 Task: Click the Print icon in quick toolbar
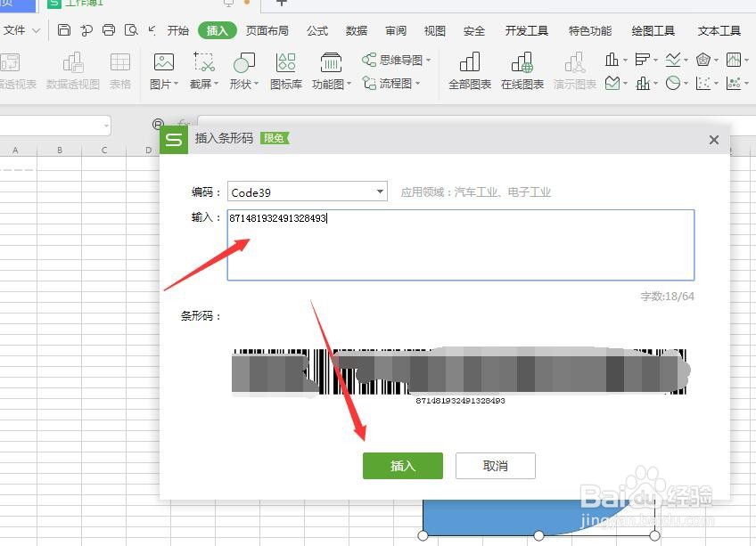point(109,30)
